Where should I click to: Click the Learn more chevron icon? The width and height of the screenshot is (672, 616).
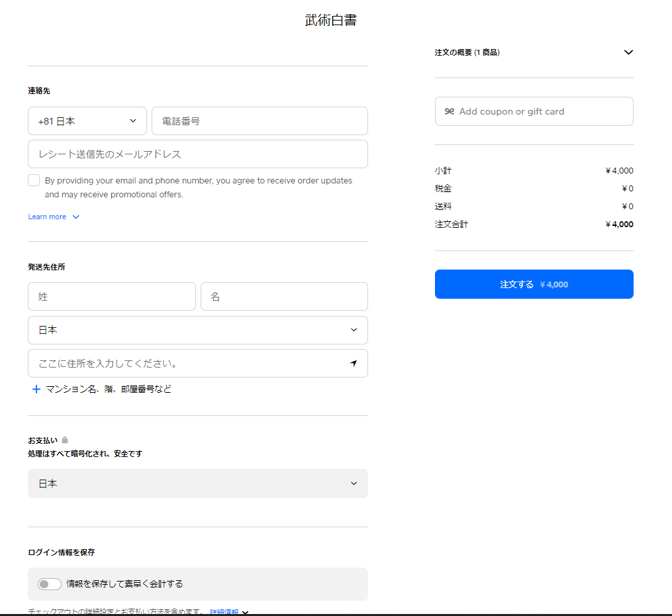coord(75,217)
